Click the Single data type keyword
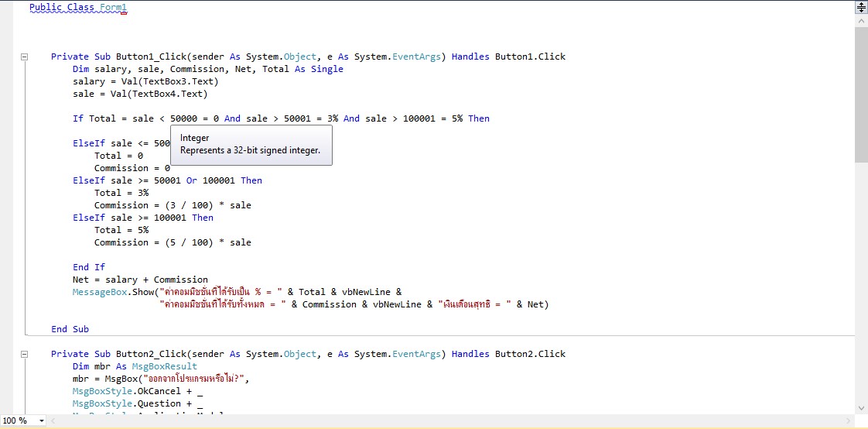The height and width of the screenshot is (429, 868). (326, 69)
